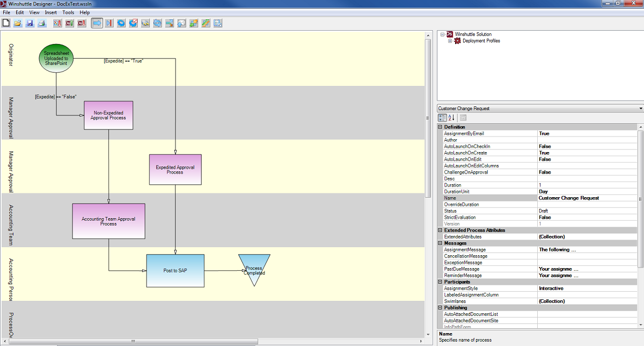Screen dimensions: 644x346
Task: Click the AutoLaunchOnCreate property value
Action: point(588,153)
